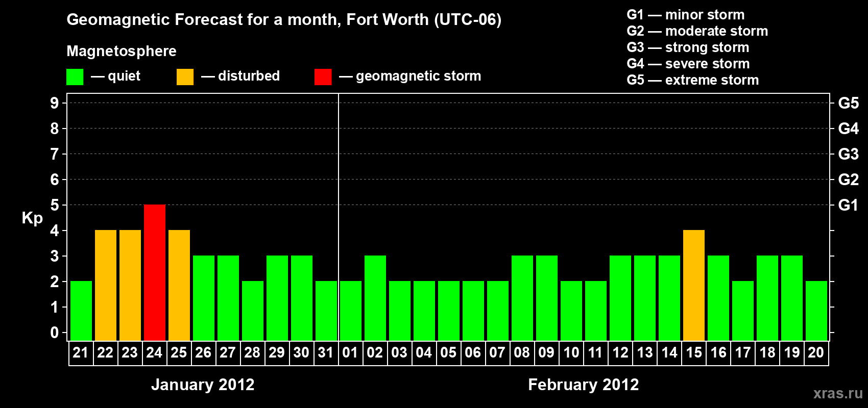Click the date cell '07' on the x-axis
The height and width of the screenshot is (408, 868).
click(x=498, y=353)
